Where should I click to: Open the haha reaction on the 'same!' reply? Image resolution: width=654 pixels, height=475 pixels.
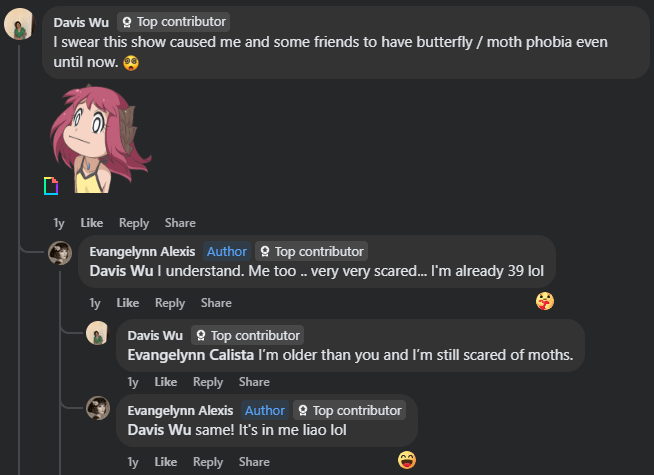coord(407,459)
